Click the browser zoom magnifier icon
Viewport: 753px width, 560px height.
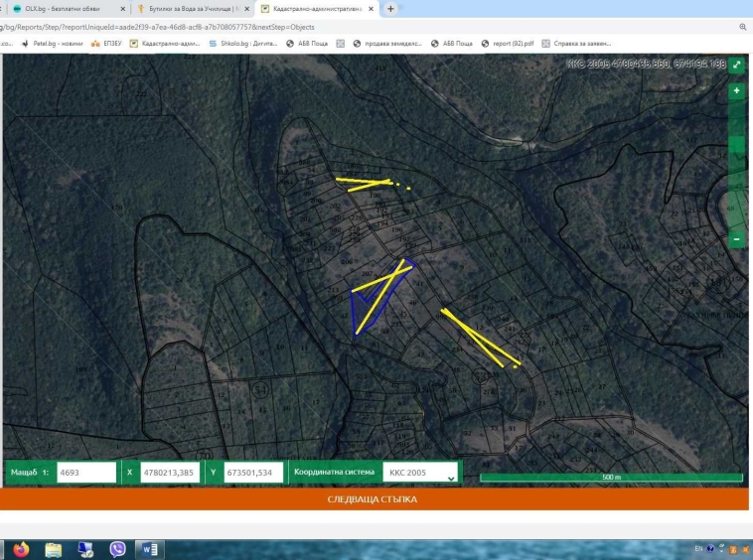tap(743, 27)
